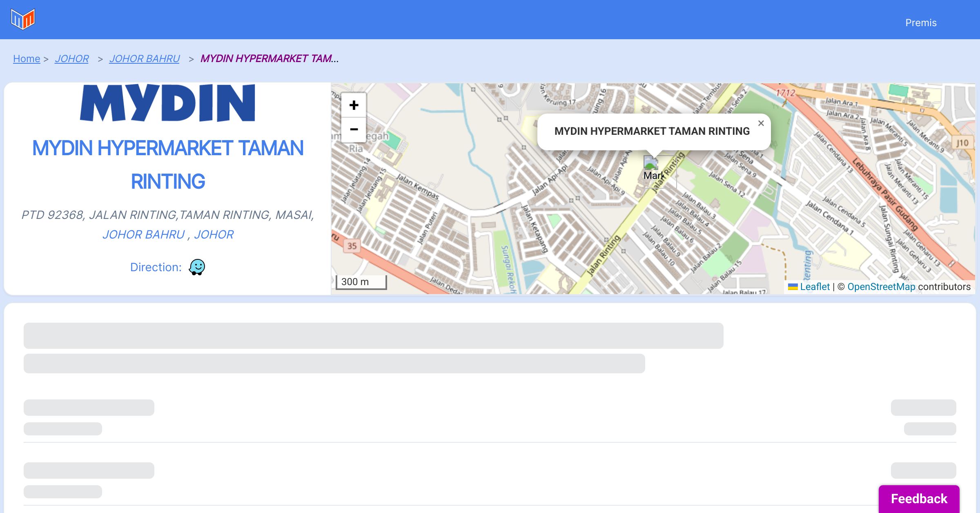Zoom out on the map

354,129
